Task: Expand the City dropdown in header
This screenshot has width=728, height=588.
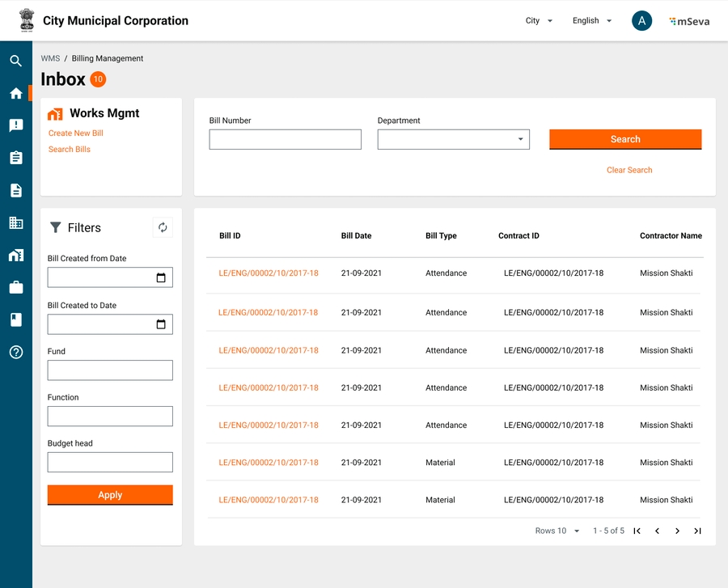Action: click(539, 21)
